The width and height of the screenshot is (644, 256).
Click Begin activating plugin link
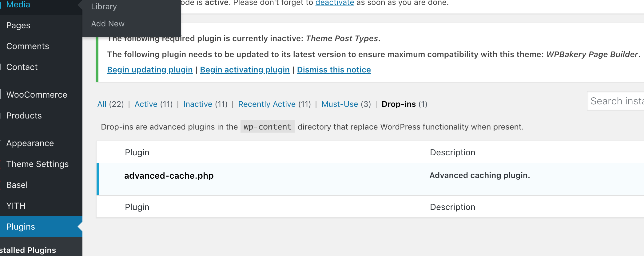245,70
